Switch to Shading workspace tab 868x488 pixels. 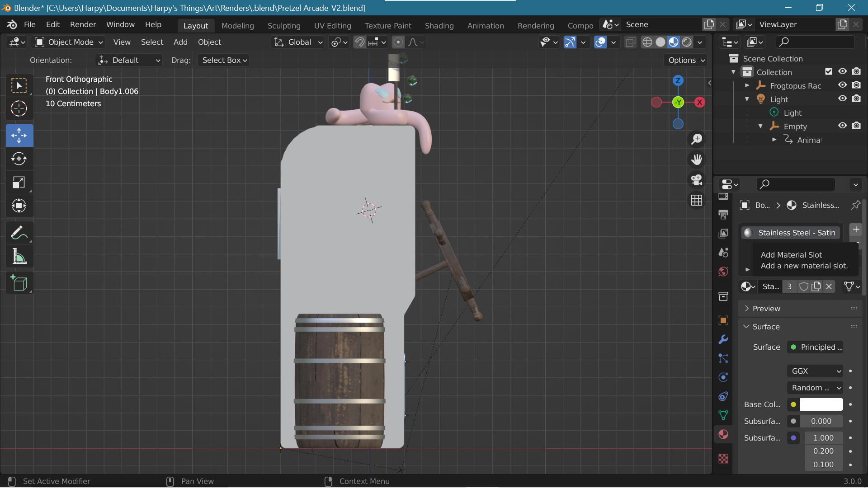(x=439, y=26)
